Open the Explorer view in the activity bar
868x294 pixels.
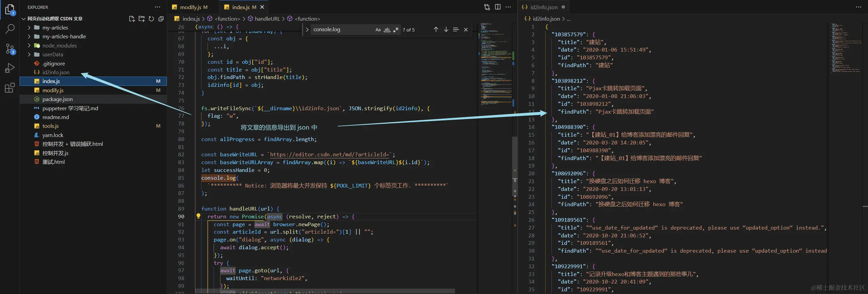click(10, 9)
